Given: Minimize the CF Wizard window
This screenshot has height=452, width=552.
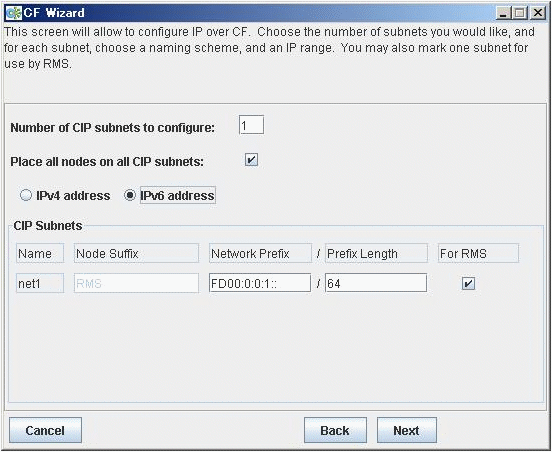Looking at the screenshot, I should point(504,13).
